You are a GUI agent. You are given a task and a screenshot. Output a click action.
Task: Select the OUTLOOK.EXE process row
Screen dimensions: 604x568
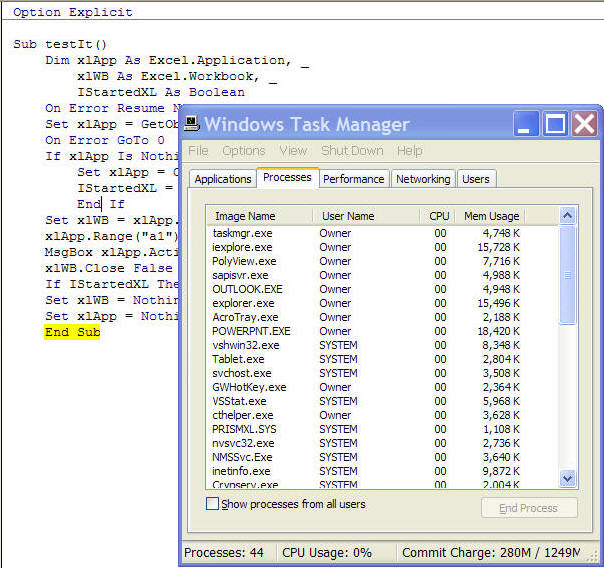(x=247, y=289)
